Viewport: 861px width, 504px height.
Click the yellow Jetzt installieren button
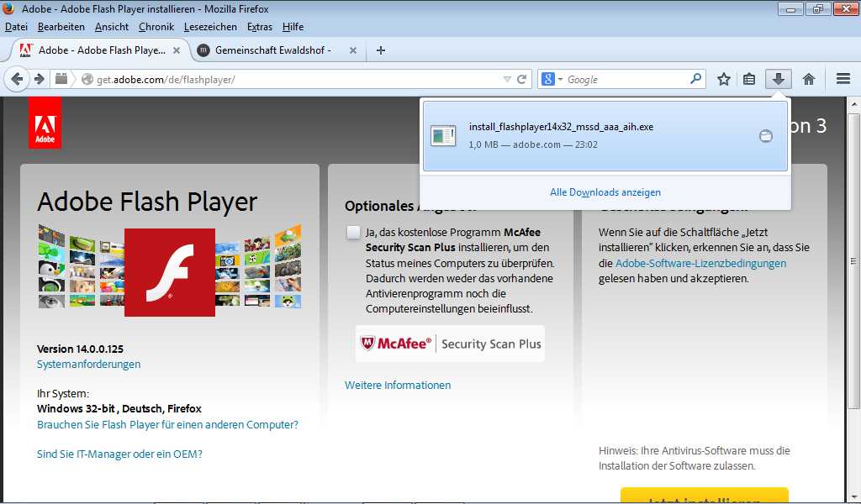coord(705,496)
